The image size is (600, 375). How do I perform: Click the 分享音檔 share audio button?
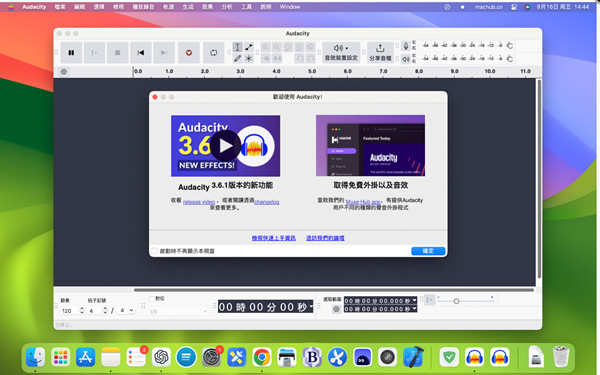pos(380,52)
